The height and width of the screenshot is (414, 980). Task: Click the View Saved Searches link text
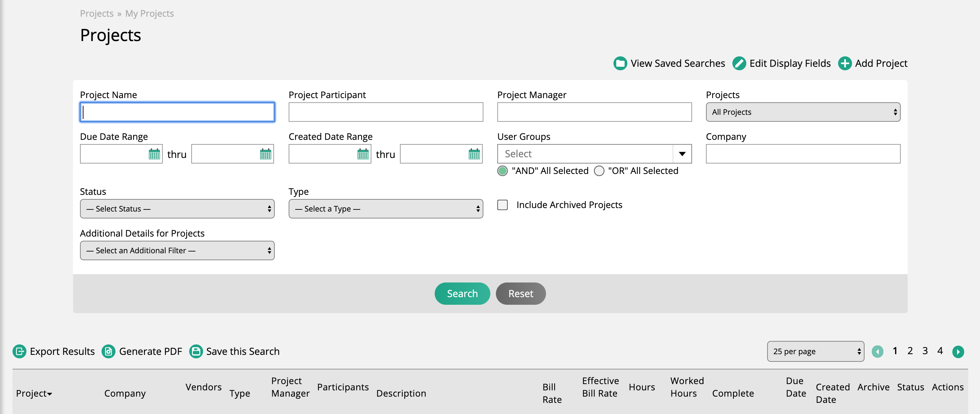(x=677, y=63)
